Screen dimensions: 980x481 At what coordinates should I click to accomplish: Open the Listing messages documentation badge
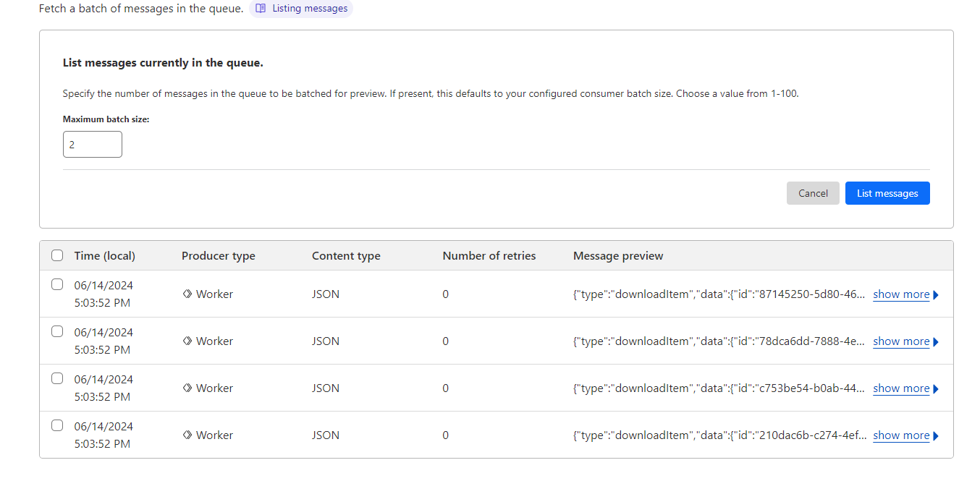click(301, 8)
